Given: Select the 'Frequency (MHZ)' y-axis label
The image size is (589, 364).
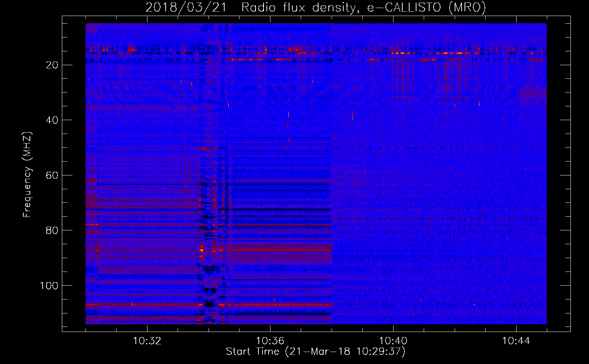Looking at the screenshot, I should pos(27,174).
